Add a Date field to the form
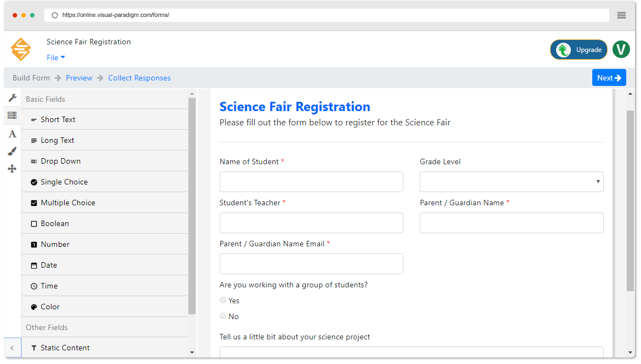 coord(50,265)
